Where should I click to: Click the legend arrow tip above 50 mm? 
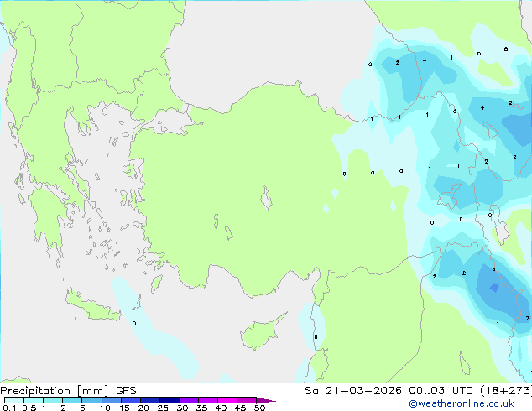pos(266,400)
